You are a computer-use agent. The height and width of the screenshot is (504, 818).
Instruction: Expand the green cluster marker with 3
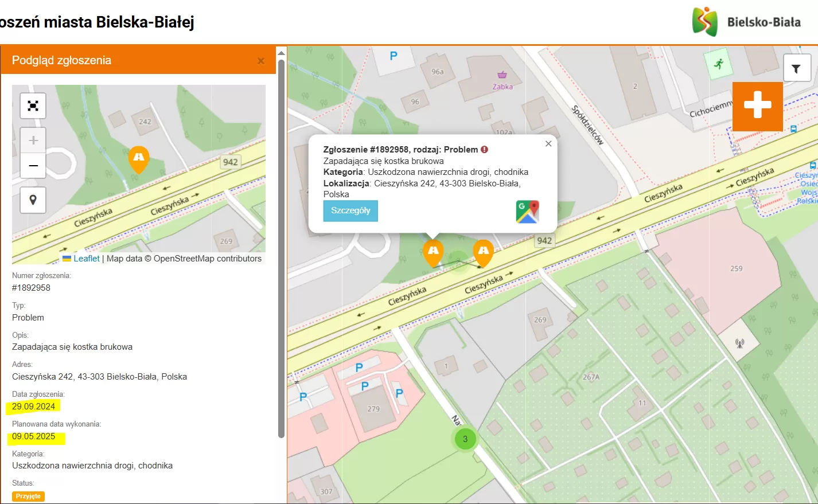coord(465,439)
